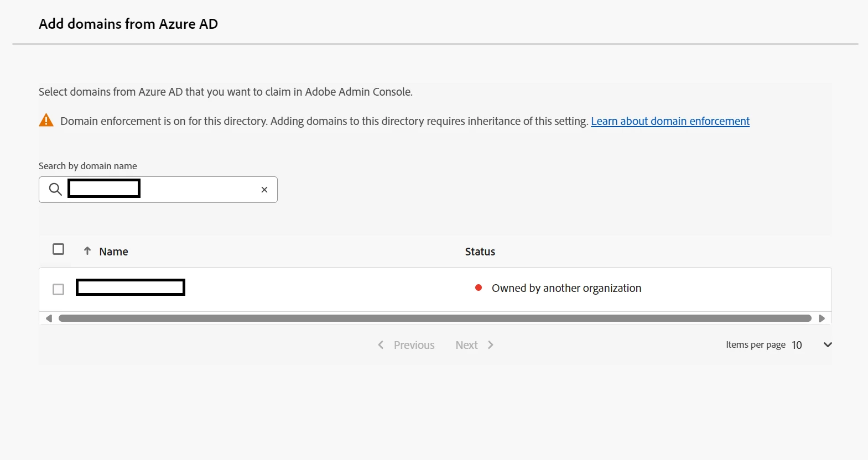This screenshot has width=868, height=460.
Task: Click the orange warning triangle icon
Action: [46, 121]
